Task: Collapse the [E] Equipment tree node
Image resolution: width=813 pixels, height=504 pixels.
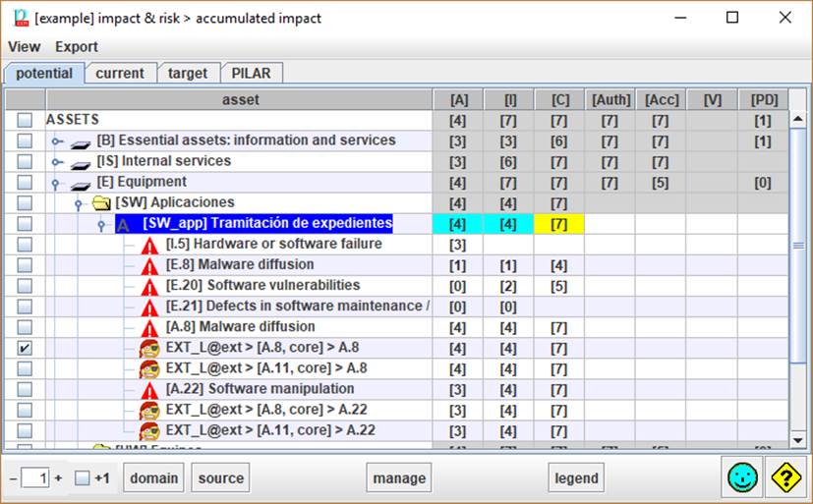Action: tap(58, 183)
